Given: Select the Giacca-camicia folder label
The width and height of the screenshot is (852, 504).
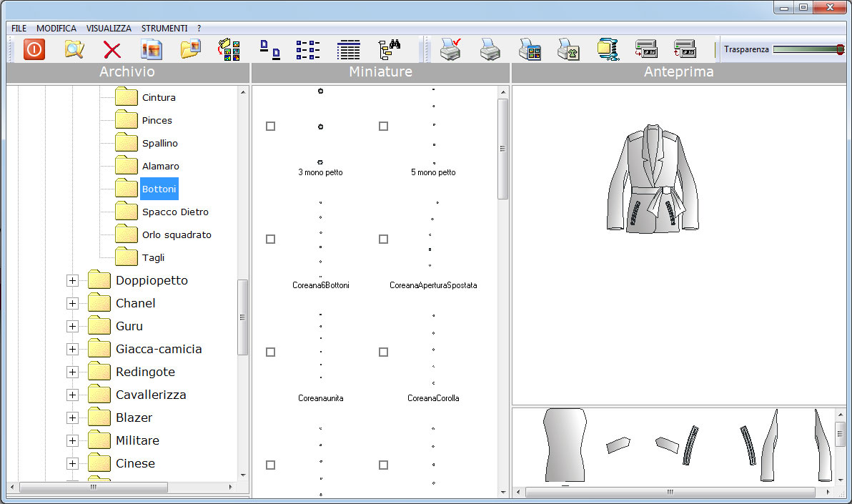Looking at the screenshot, I should click(x=159, y=349).
